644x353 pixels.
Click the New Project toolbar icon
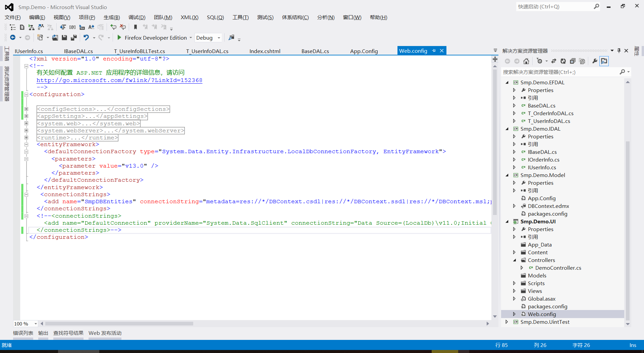[x=40, y=38]
